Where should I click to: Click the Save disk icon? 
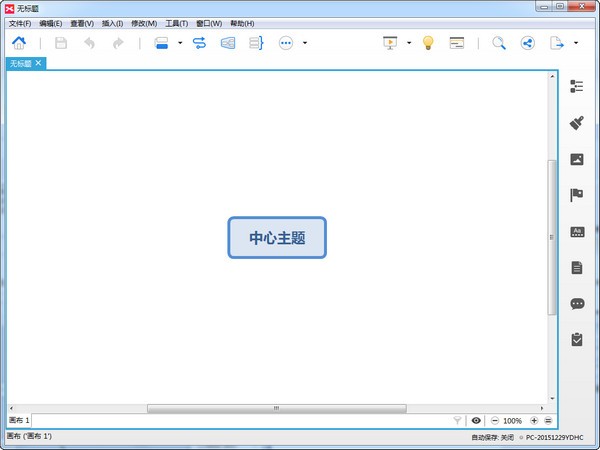click(61, 43)
